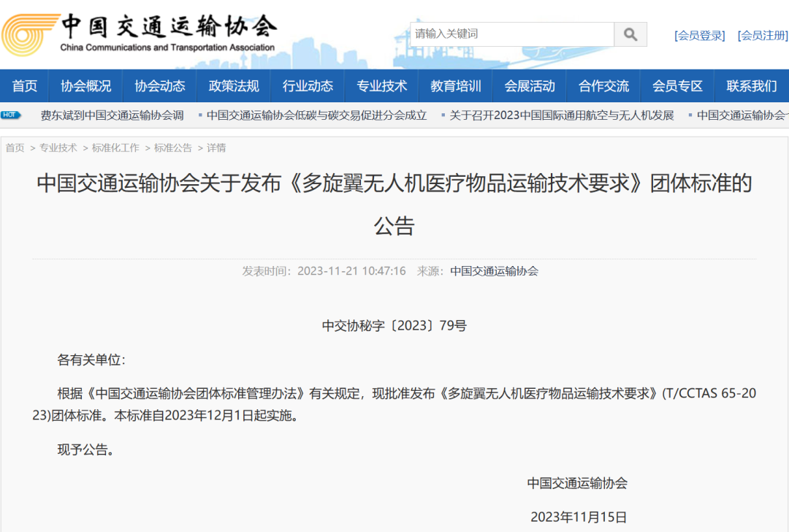Click the 会员注册 registration link
789x532 pixels.
click(x=762, y=34)
